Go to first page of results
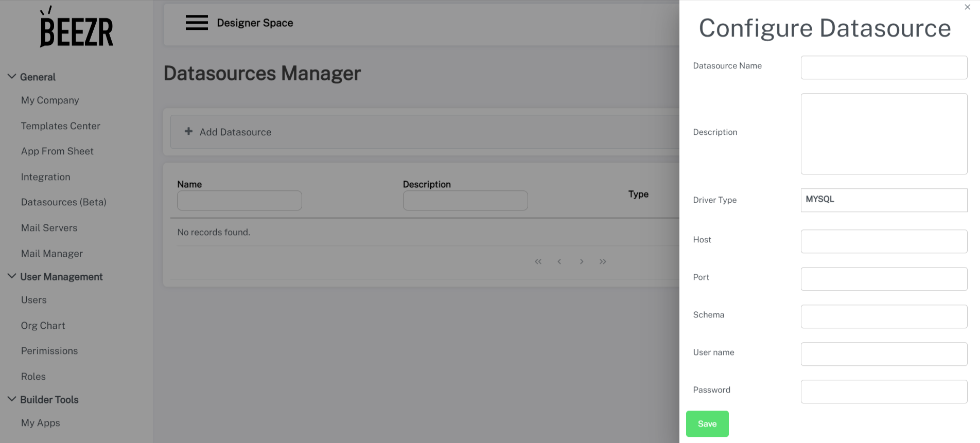The width and height of the screenshot is (980, 443). (538, 262)
